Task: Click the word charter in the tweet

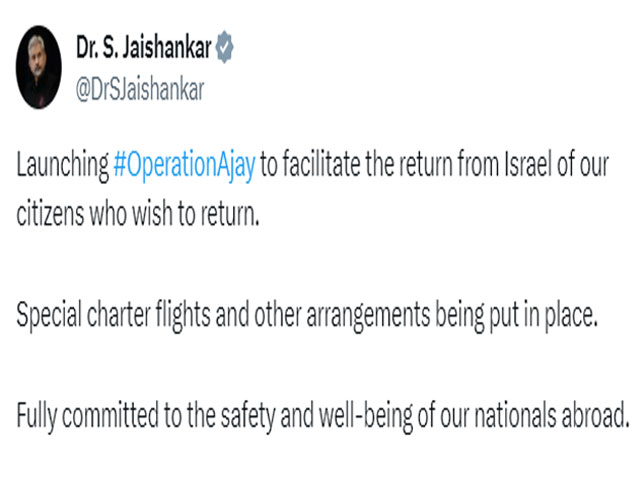Action: [x=119, y=314]
